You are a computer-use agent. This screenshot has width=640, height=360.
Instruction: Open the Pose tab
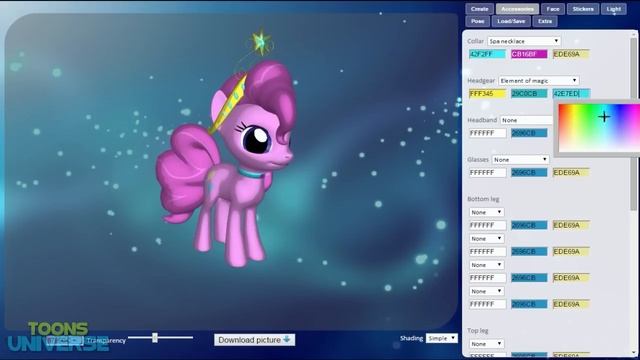click(x=478, y=21)
